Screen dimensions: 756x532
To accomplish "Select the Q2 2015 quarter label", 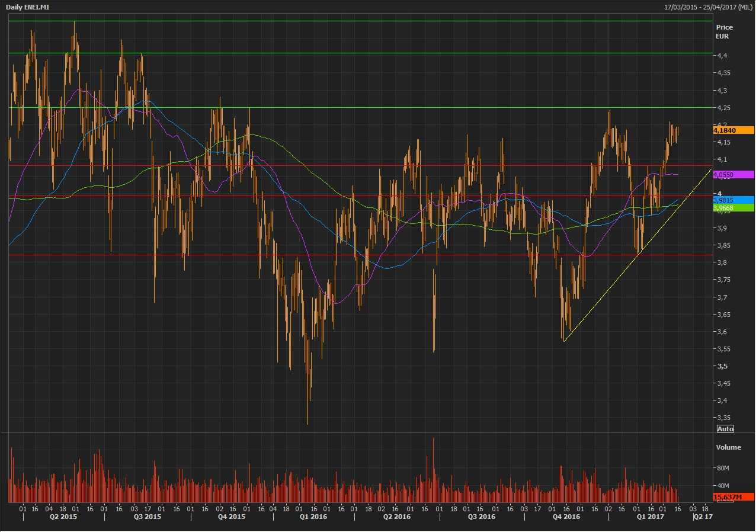I will [x=63, y=517].
